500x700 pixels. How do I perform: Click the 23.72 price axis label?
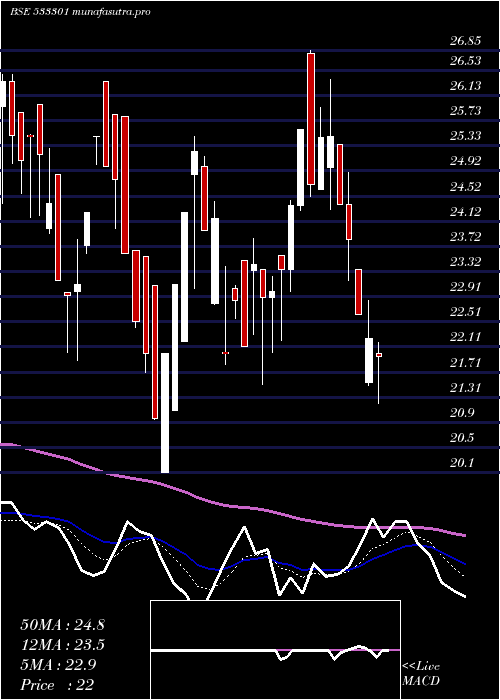click(x=466, y=236)
